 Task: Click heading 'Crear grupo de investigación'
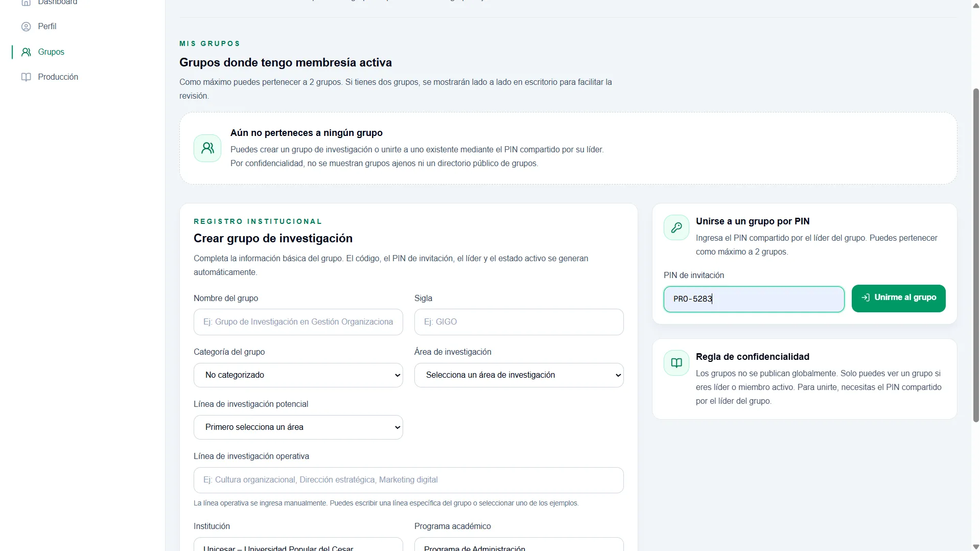coord(273,239)
